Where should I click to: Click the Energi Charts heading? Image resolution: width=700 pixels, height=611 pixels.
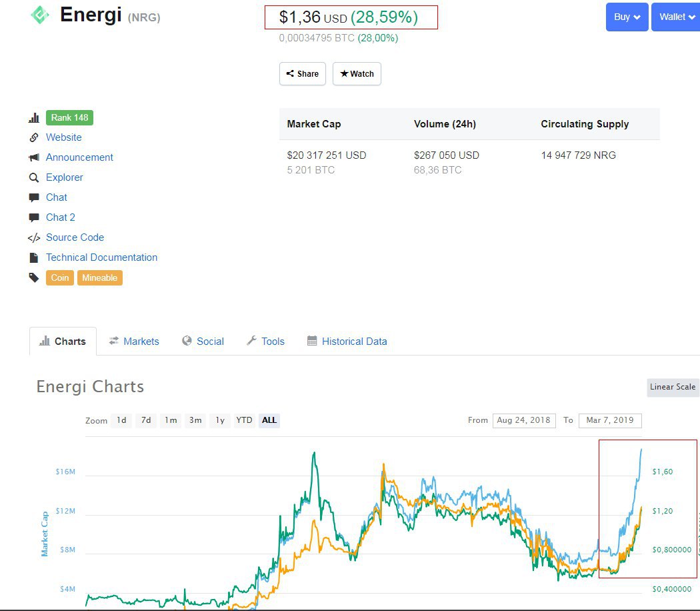pyautogui.click(x=90, y=387)
